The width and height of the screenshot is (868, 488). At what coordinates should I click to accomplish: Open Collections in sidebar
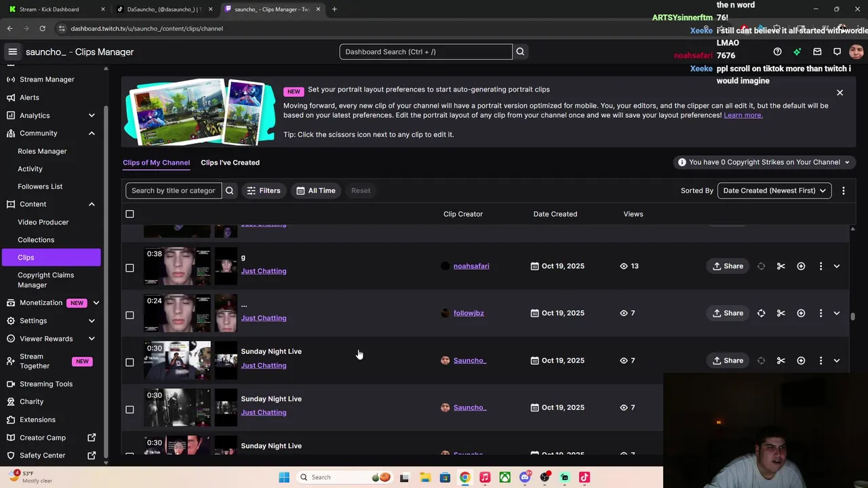click(x=36, y=239)
